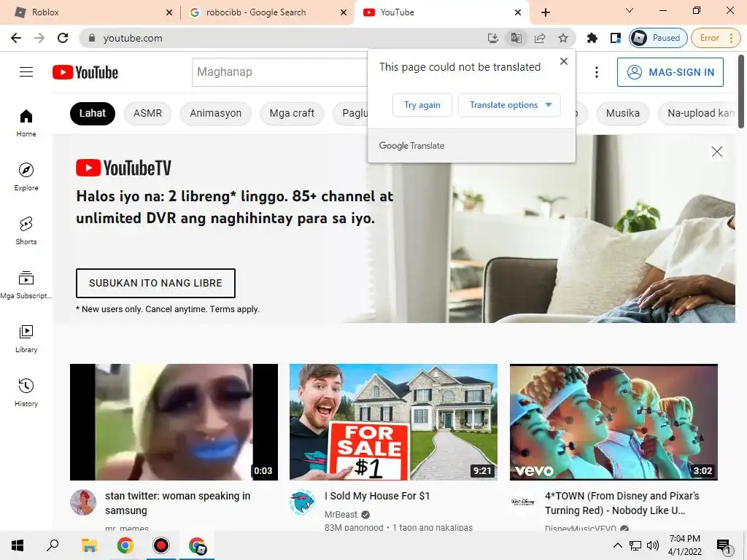Screen dimensions: 747x560
Task: Click title 'I Sold My House For $1'
Action: pyautogui.click(x=377, y=496)
